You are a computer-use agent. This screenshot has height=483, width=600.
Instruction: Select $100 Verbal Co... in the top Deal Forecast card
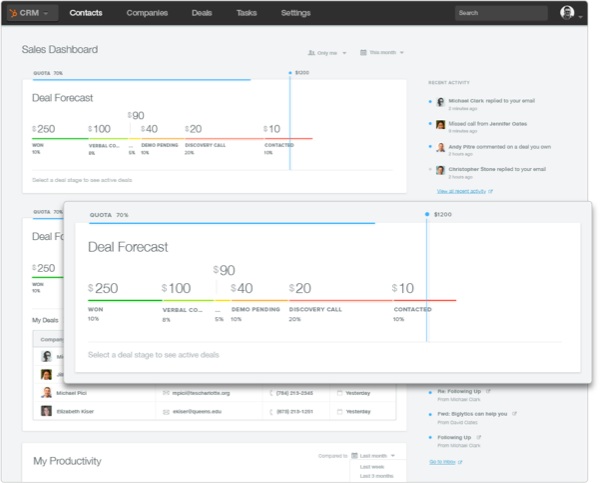coord(108,139)
